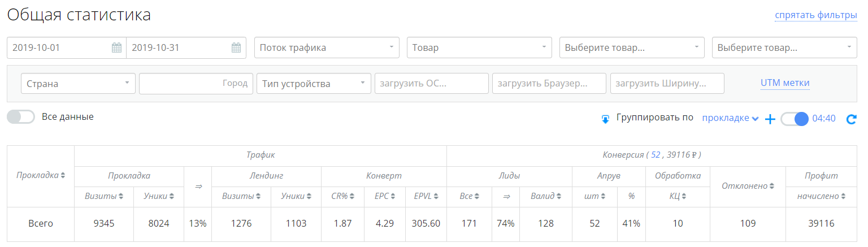Toggle the Все данные switch
Viewport: 868px width, 247px height.
click(x=21, y=117)
